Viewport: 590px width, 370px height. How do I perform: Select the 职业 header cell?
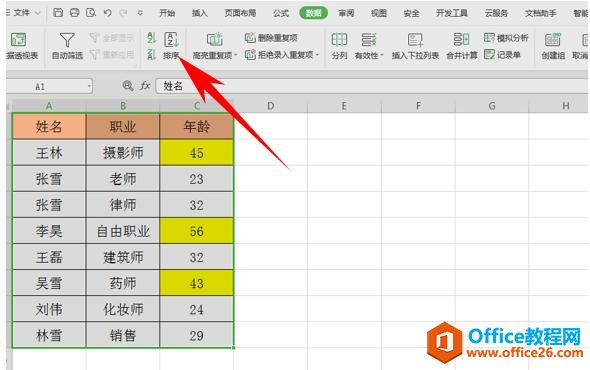(123, 126)
